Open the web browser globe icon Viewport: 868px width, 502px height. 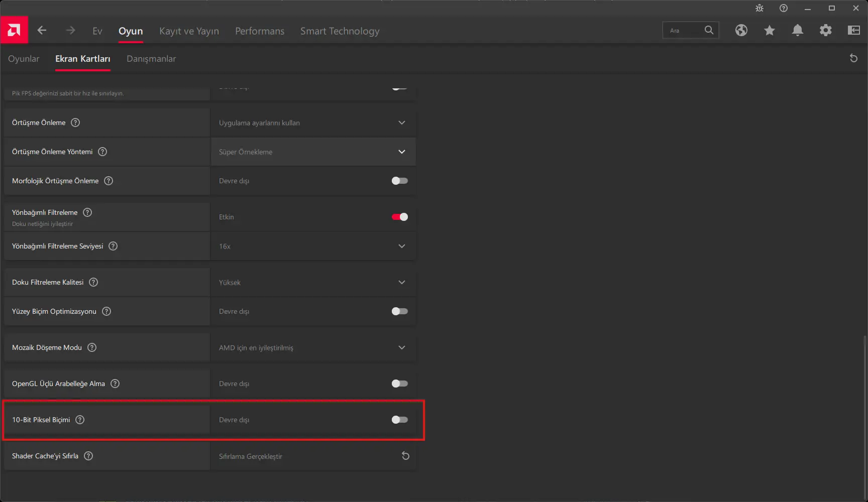(x=741, y=31)
